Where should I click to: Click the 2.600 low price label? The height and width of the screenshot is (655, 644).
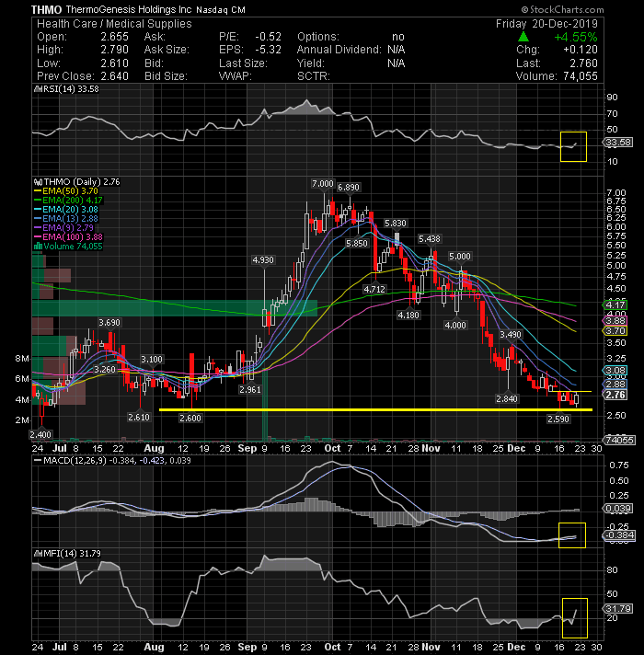[x=190, y=419]
